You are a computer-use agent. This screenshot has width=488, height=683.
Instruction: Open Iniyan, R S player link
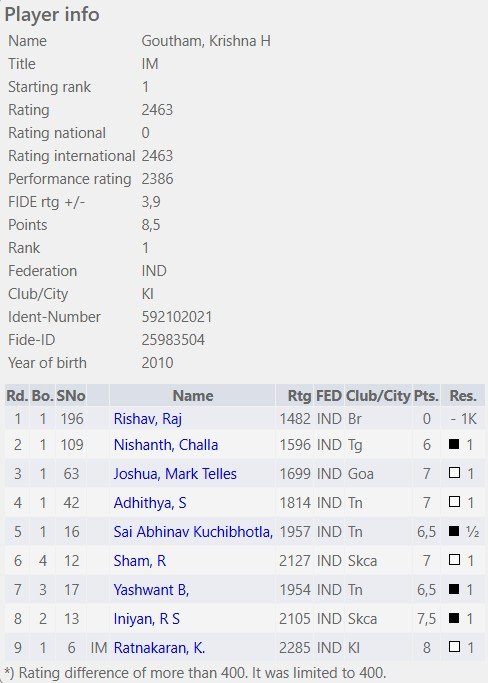click(146, 619)
